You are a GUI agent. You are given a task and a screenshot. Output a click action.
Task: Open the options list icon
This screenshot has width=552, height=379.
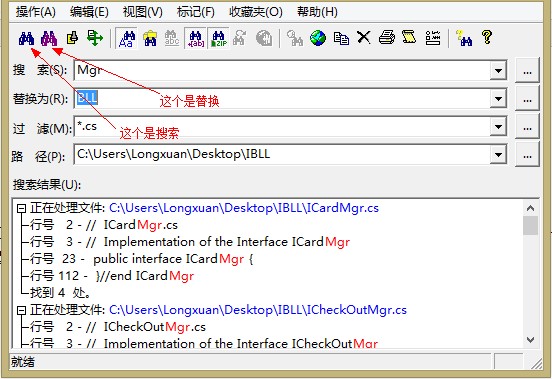pos(433,38)
